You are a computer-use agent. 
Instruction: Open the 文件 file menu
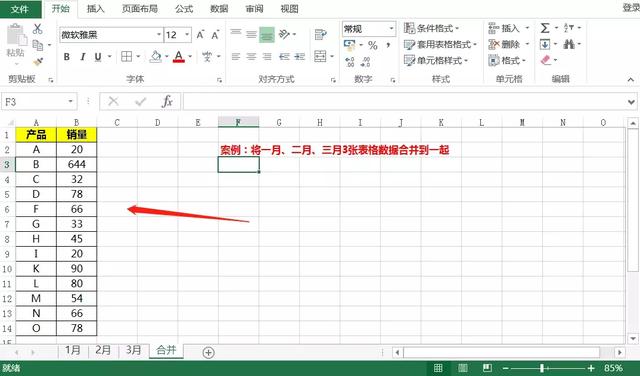coord(20,9)
